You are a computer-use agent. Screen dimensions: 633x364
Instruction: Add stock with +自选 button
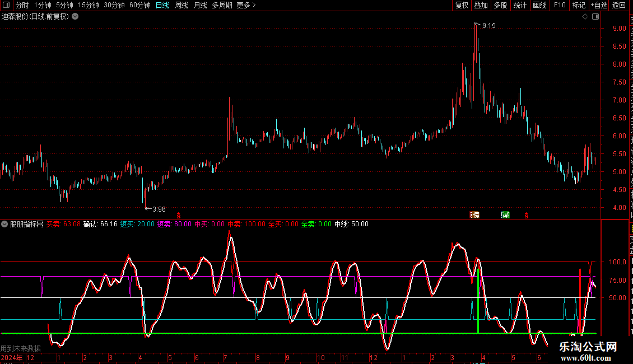(599, 5)
